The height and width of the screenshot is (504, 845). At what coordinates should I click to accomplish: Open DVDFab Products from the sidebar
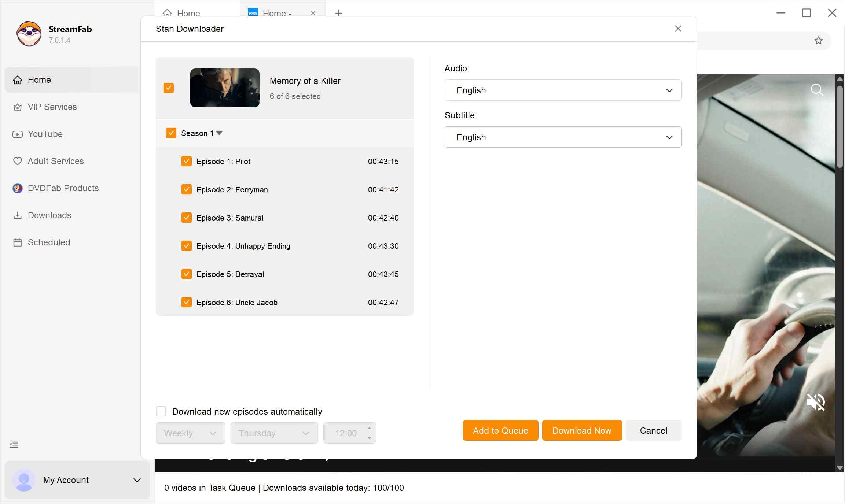coord(63,188)
